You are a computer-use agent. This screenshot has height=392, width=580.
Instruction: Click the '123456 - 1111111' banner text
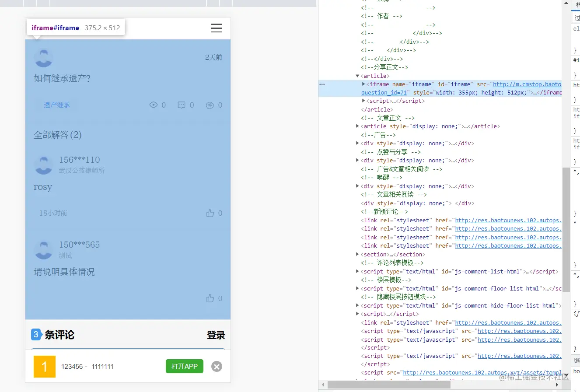[x=87, y=367]
